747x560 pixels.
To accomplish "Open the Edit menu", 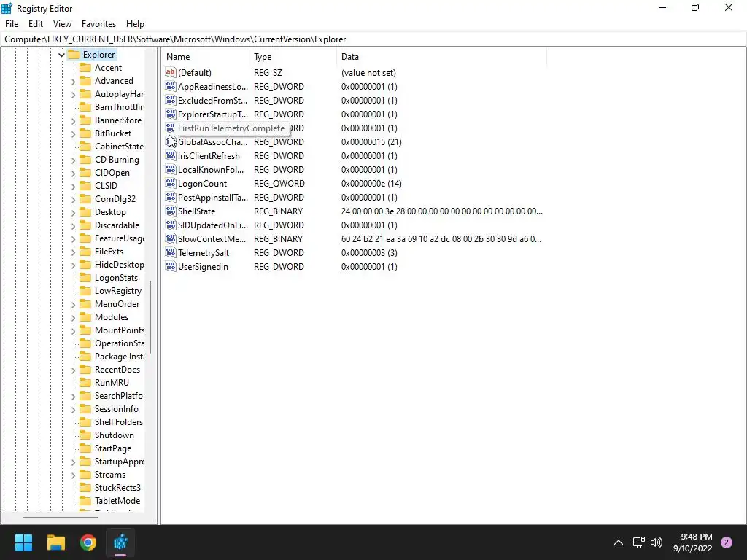I will [36, 24].
